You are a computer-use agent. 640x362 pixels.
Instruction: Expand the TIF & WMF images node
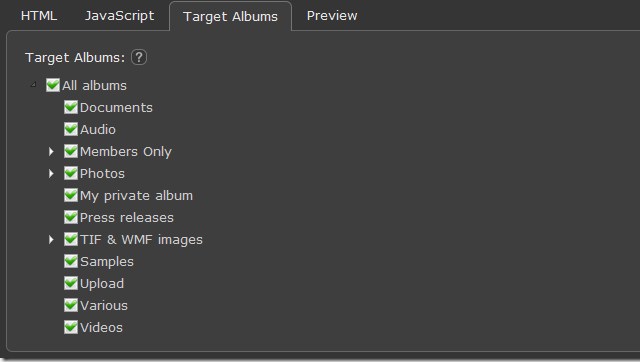[x=51, y=240]
